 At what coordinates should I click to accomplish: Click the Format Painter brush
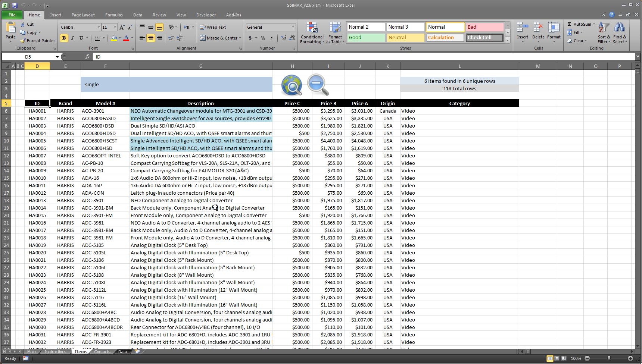[x=23, y=41]
